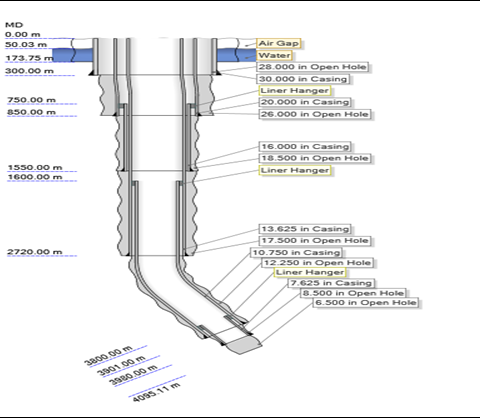Click the blue water layer on the left
480x418 pixels.
[x=72, y=55]
